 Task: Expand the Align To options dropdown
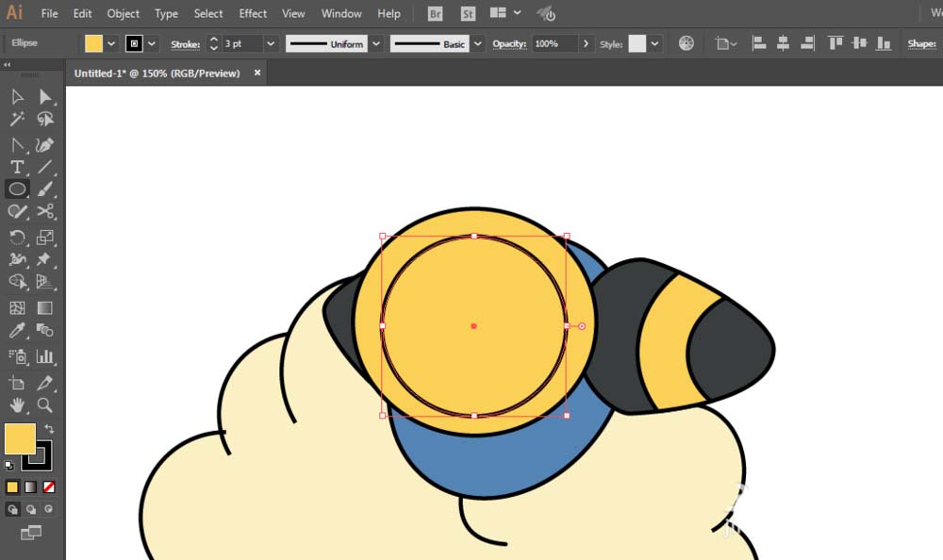pyautogui.click(x=726, y=43)
